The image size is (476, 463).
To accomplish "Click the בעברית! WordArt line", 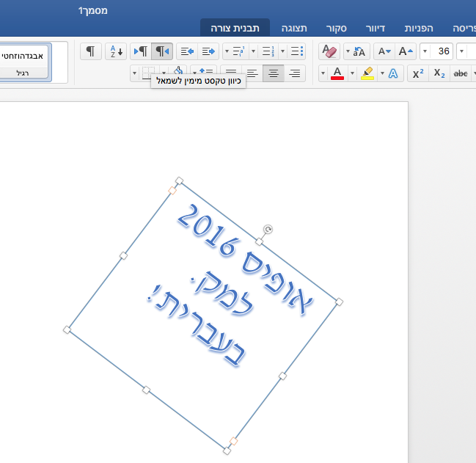I will [x=196, y=326].
